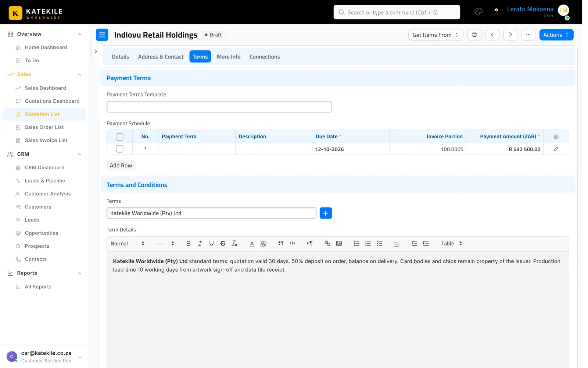Click Payment Terms Template input field

[219, 107]
